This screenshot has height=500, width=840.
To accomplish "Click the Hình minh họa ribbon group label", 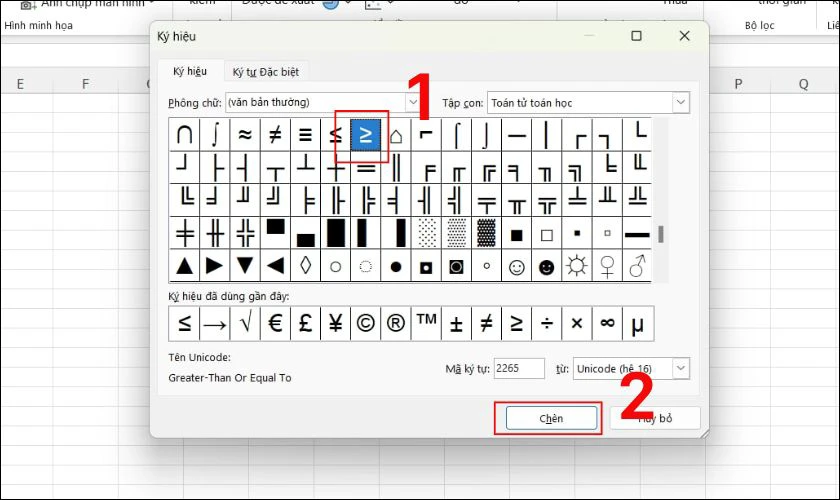I will click(x=39, y=25).
